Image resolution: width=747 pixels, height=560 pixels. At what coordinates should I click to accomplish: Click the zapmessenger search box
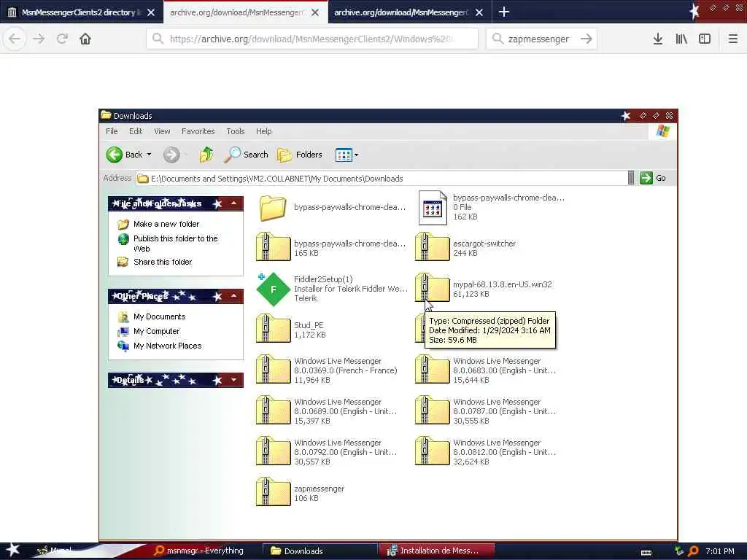tap(541, 39)
